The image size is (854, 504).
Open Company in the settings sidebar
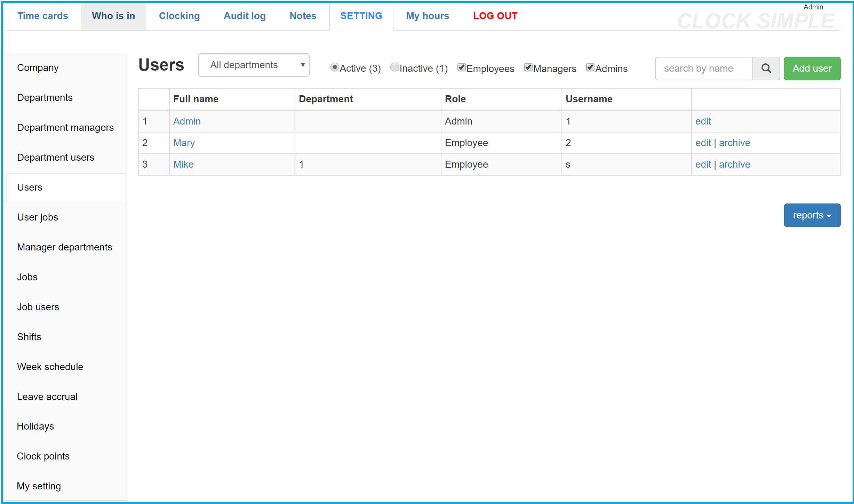66,68
